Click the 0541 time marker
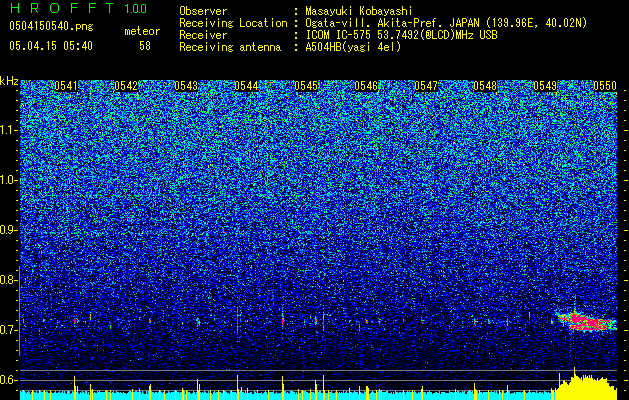 [x=66, y=86]
